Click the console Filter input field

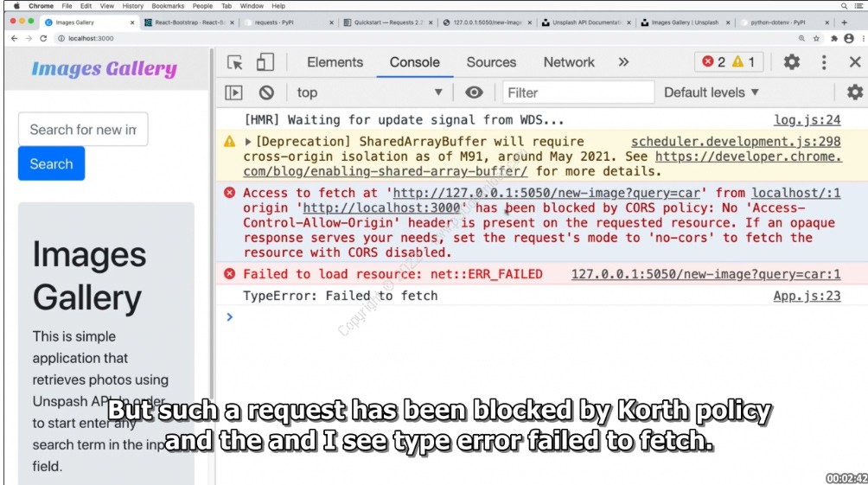(576, 93)
